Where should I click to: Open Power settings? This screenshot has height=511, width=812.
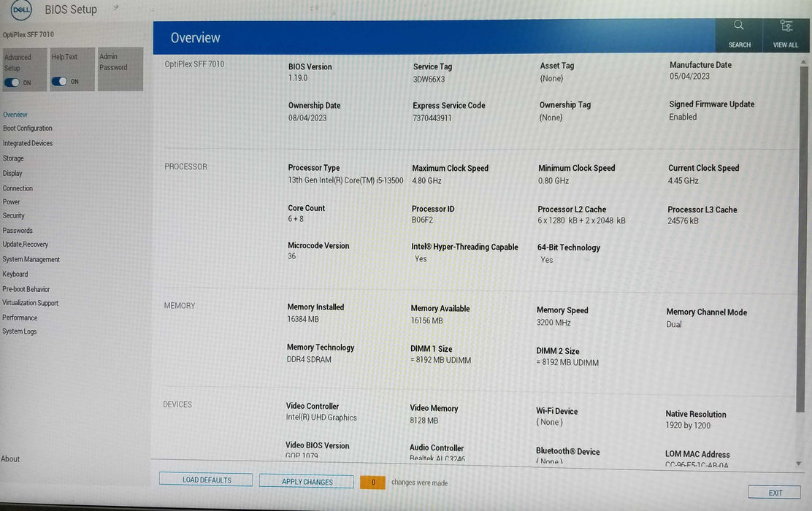point(12,201)
